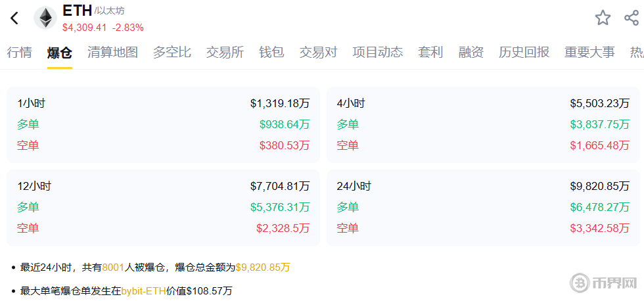This screenshot has width=644, height=301.
Task: Click the ETH Ethereum logo icon
Action: pos(45,18)
